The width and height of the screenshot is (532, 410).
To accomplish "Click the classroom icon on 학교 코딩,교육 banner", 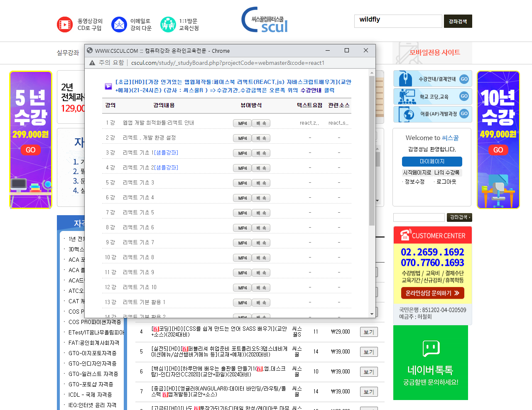I will point(407,96).
